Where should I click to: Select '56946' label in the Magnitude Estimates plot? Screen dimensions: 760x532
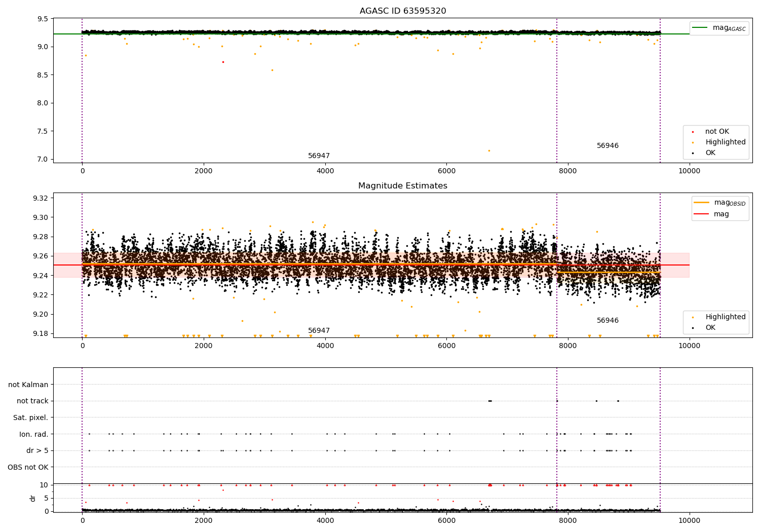607,321
